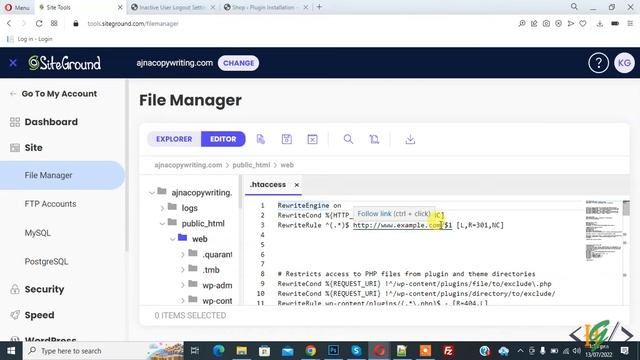
Task: Open the KG user avatar menu
Action: (x=624, y=63)
